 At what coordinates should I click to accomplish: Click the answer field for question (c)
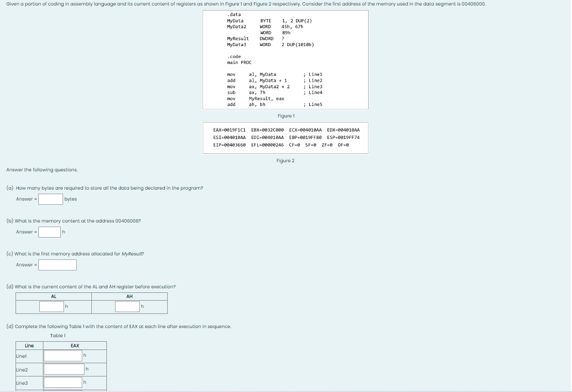coord(57,265)
